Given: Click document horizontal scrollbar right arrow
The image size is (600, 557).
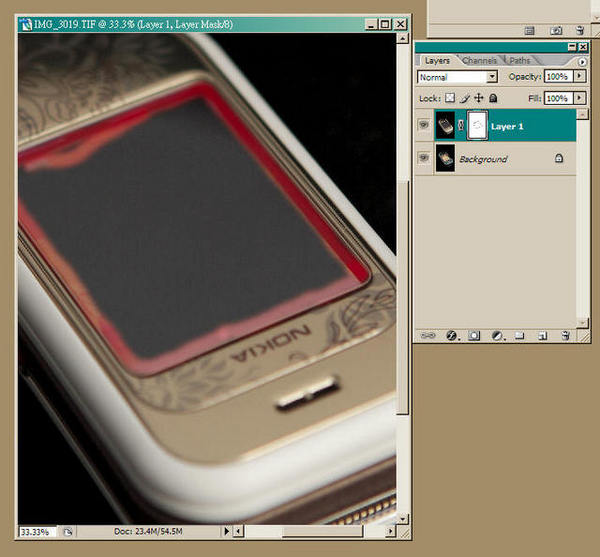Looking at the screenshot, I should 390,531.
